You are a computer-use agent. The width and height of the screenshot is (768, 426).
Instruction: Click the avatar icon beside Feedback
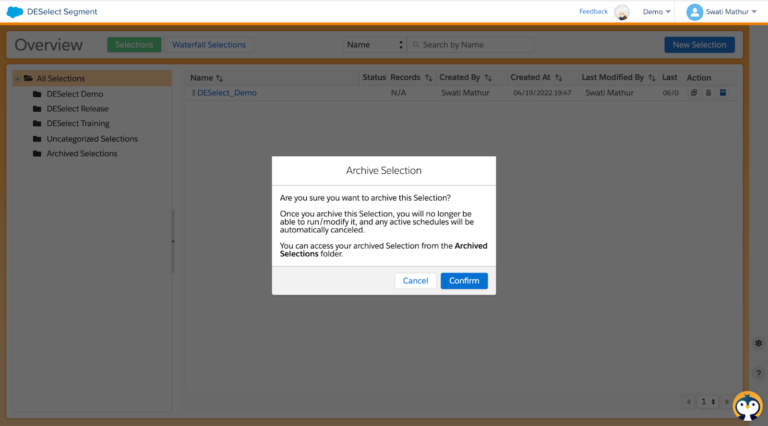click(x=622, y=12)
